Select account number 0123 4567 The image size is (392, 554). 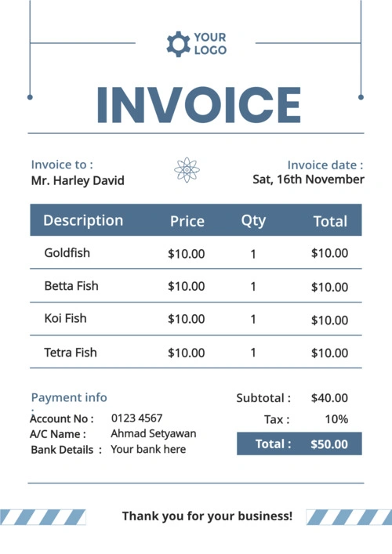[x=136, y=418]
